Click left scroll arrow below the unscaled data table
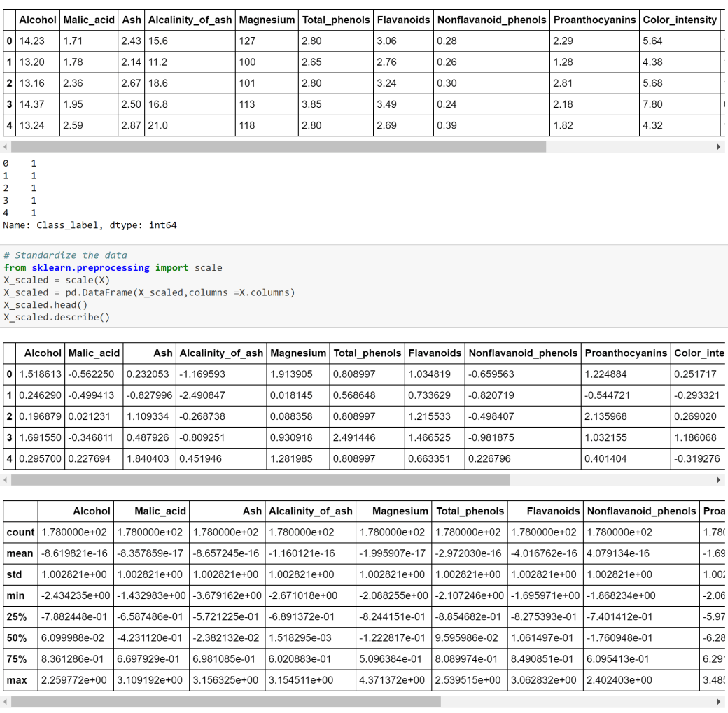This screenshot has height=713, width=728. pyautogui.click(x=5, y=147)
